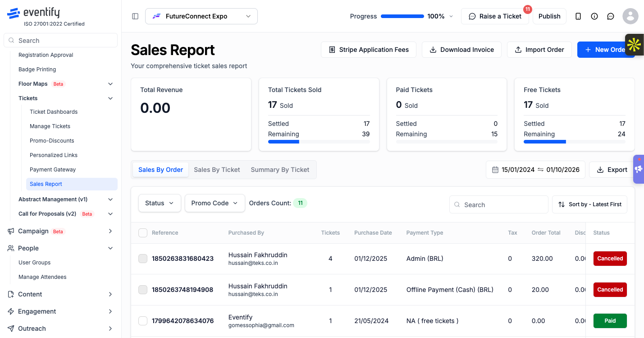This screenshot has height=338, width=644.
Task: Click the Outreach paper plane icon
Action: (x=11, y=329)
